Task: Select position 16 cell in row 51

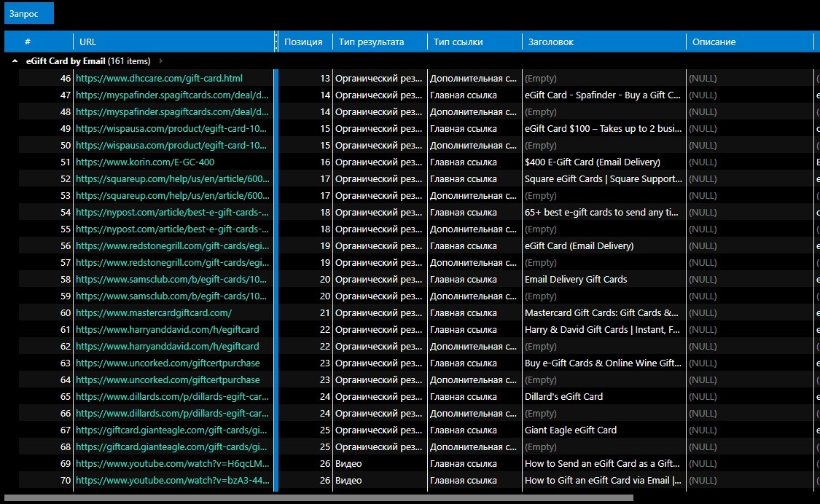Action: click(x=305, y=162)
